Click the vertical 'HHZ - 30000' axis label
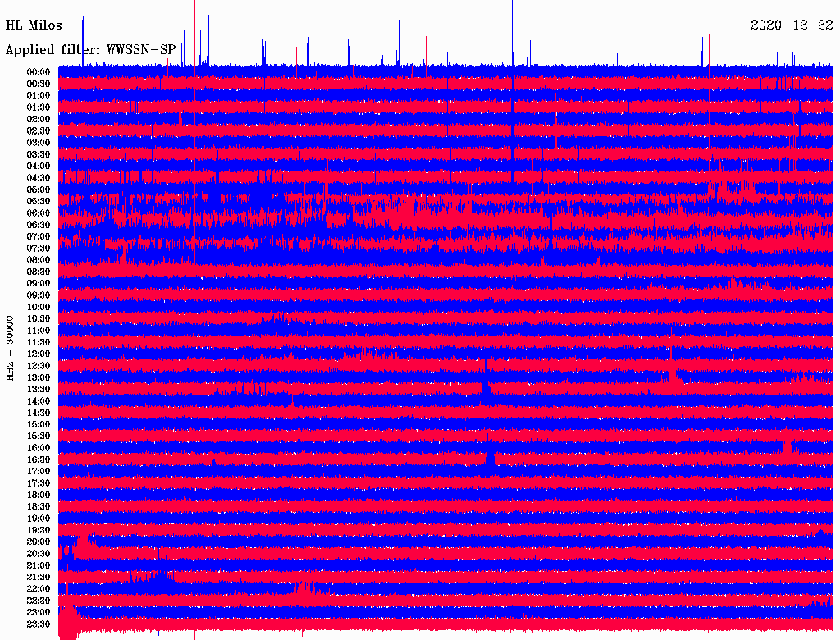This screenshot has height=640, width=840. (x=10, y=348)
